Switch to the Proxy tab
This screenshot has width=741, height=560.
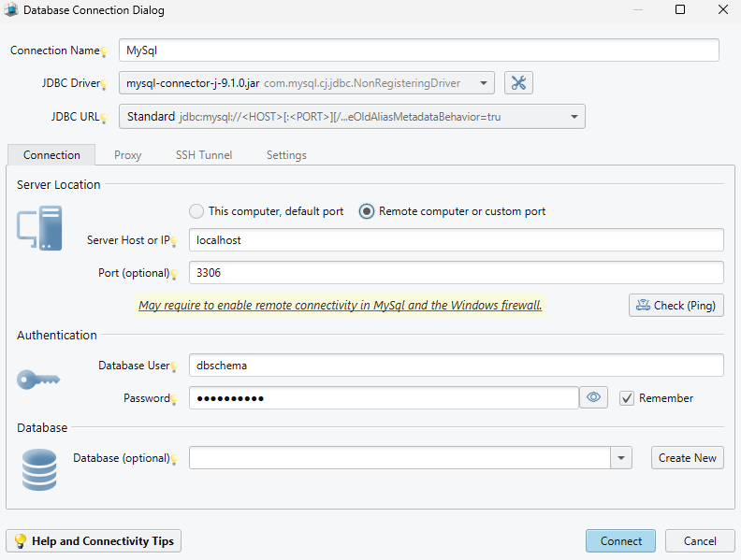pos(127,155)
